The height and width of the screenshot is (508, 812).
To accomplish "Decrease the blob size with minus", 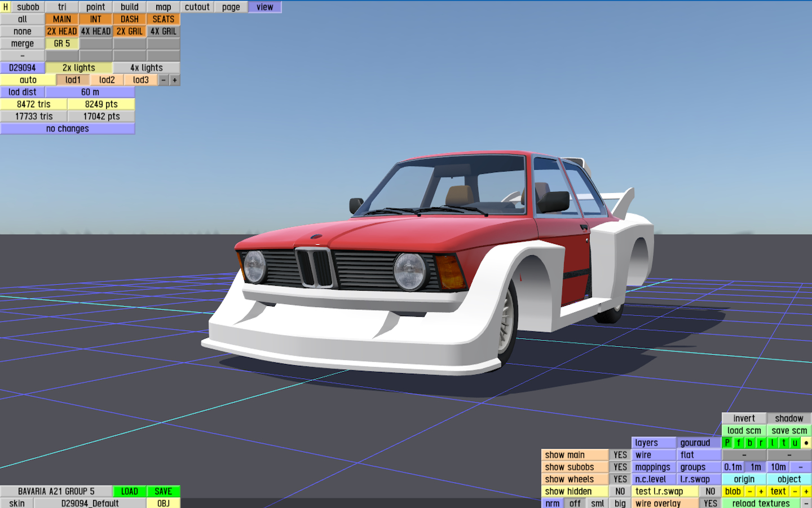I will [x=750, y=492].
